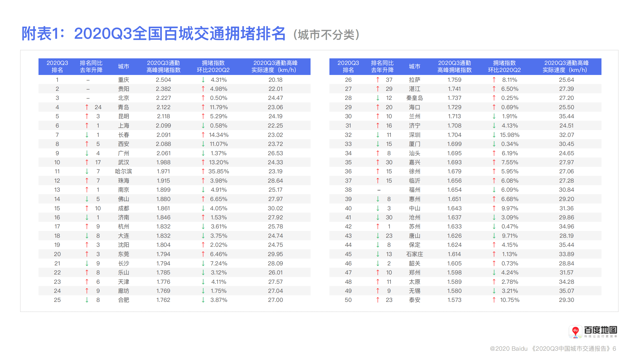Click the green downward arrow beside 长春
This screenshot has height=362, width=644.
87,135
